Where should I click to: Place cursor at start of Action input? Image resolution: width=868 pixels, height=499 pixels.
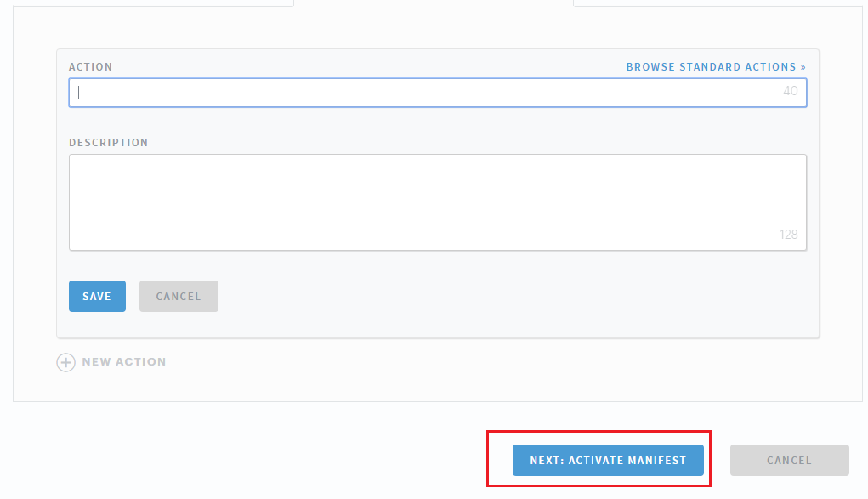point(79,93)
